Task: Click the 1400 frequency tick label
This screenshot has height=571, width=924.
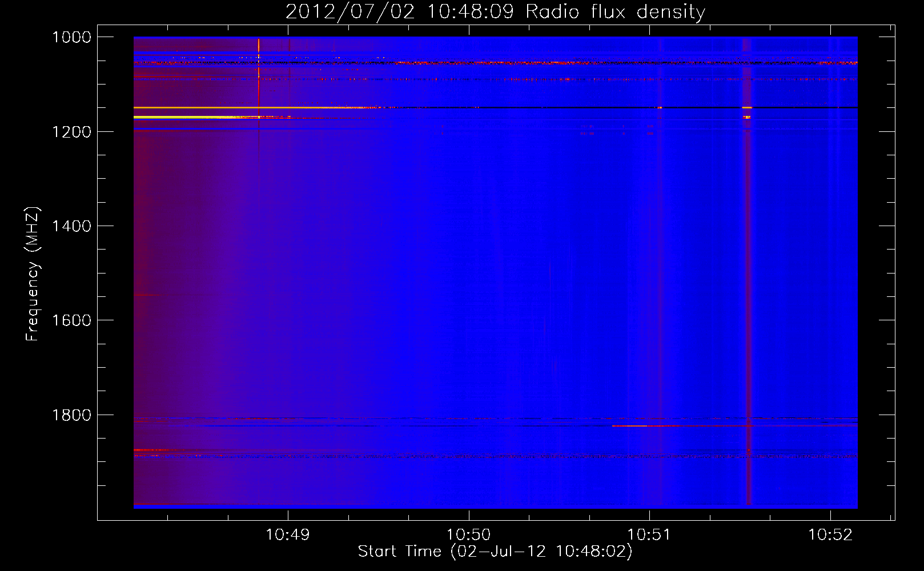Action: 71,226
